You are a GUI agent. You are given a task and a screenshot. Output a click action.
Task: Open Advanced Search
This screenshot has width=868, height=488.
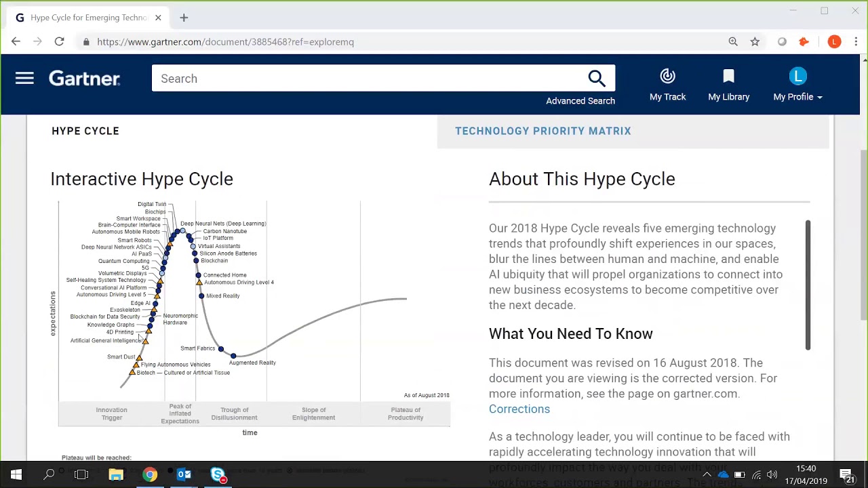pyautogui.click(x=580, y=101)
